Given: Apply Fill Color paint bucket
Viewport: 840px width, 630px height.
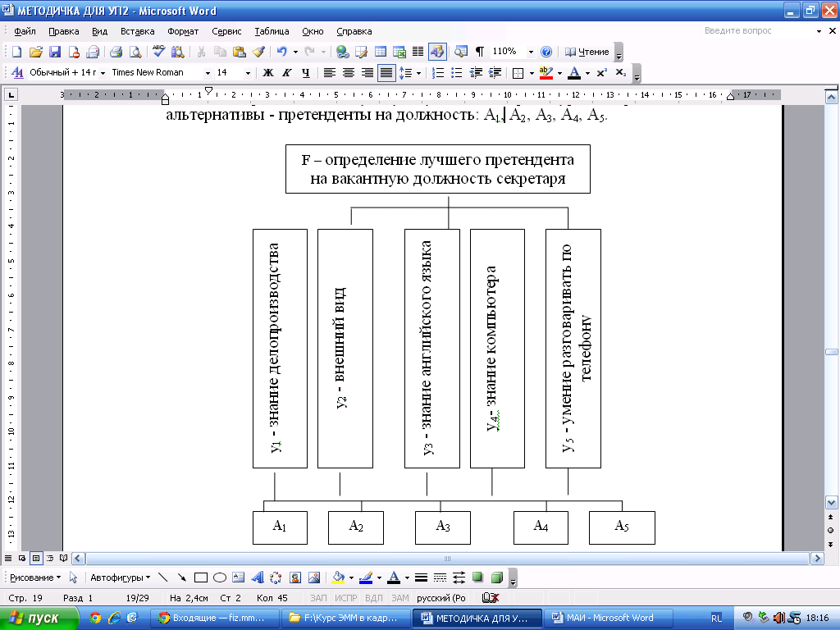Looking at the screenshot, I should point(338,577).
